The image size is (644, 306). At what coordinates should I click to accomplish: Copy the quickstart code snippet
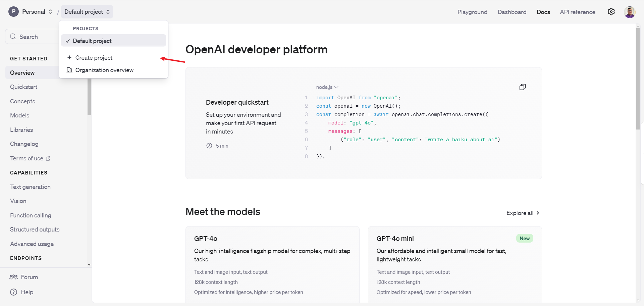tap(522, 87)
